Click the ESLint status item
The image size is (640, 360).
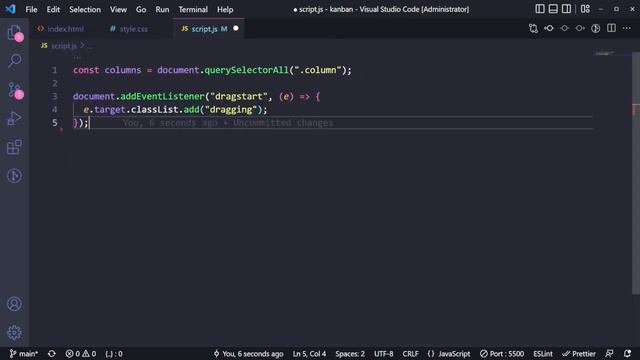(x=543, y=354)
